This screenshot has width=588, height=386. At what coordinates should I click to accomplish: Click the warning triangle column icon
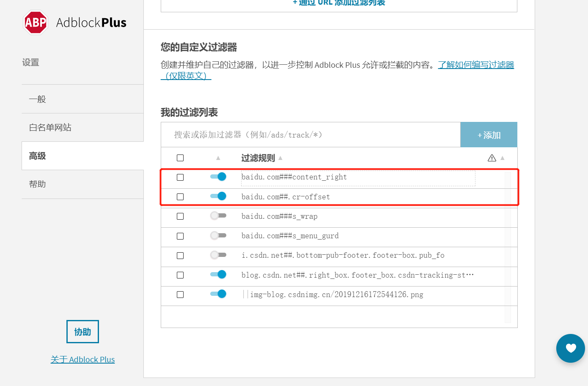point(492,158)
